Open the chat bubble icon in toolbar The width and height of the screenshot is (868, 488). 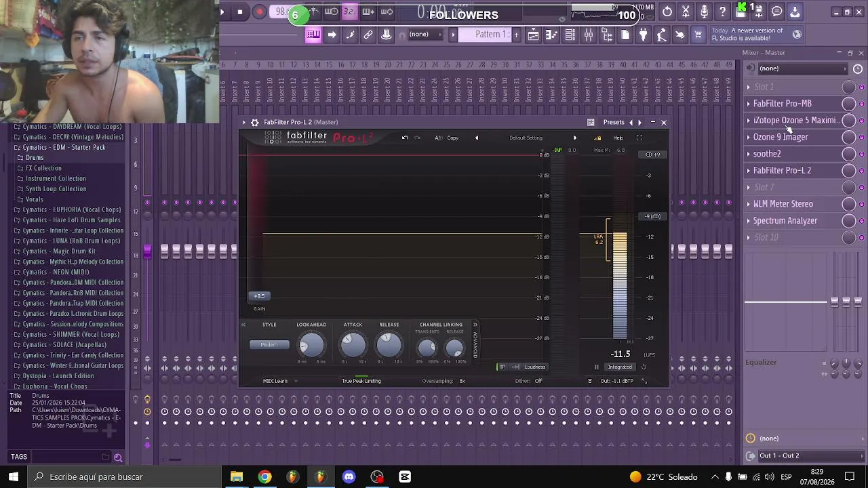[x=777, y=12]
